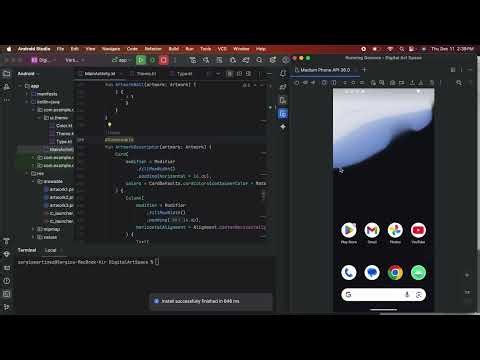Open Search Everywhere magnifier in main toolbar

(259, 60)
